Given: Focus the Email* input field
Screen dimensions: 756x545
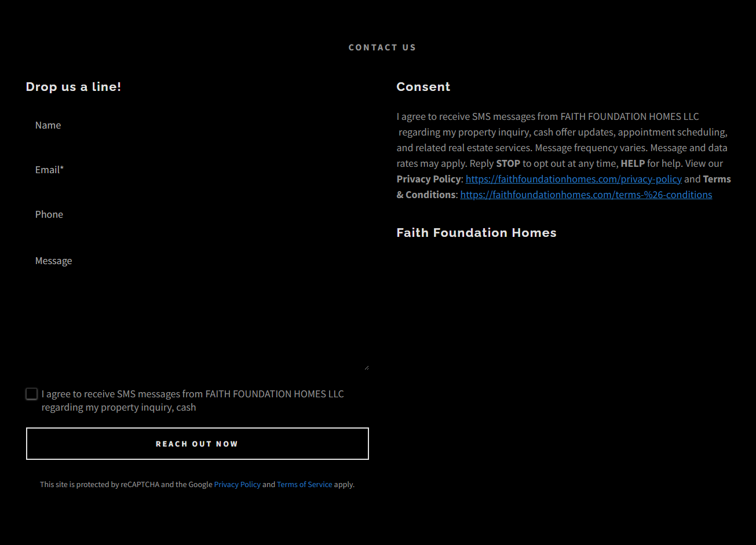Looking at the screenshot, I should pos(197,170).
